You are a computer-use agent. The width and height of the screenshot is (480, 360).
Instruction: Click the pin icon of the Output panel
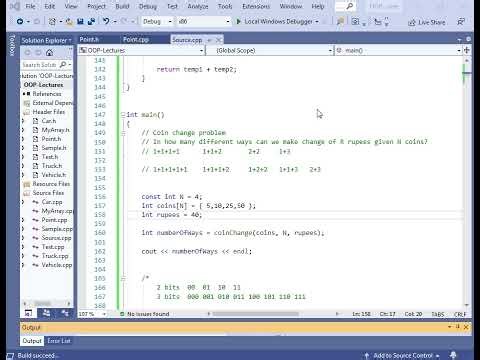[458, 327]
